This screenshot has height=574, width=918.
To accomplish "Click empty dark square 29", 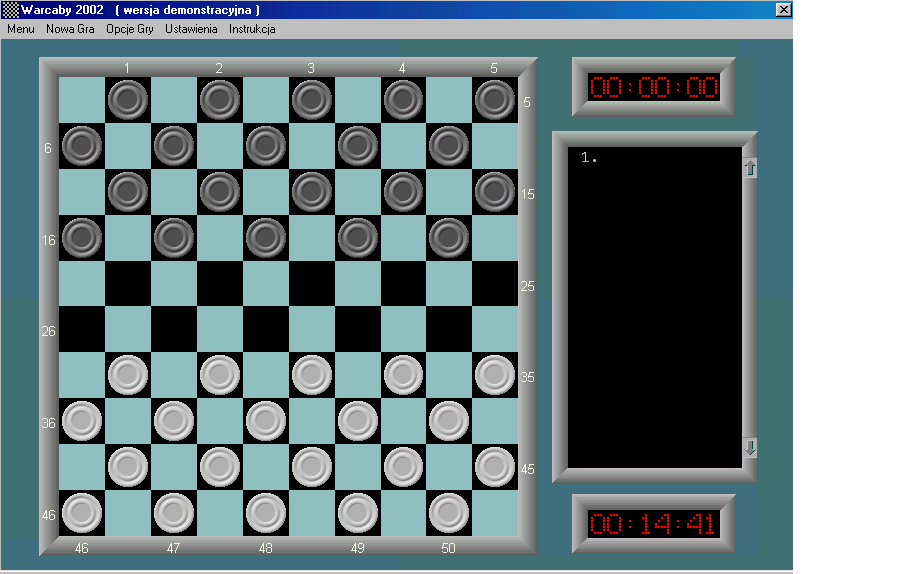I will (x=358, y=329).
